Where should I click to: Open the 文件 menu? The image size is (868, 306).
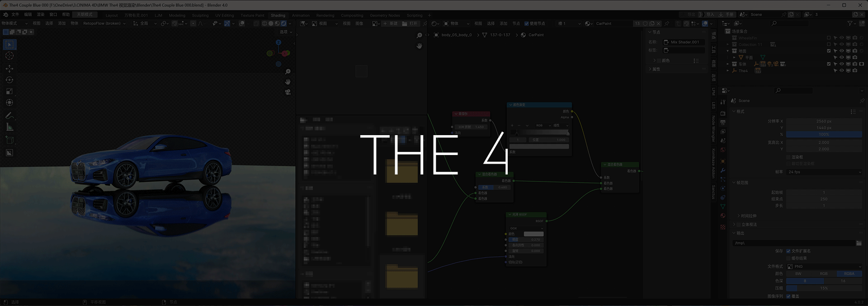tap(15, 14)
